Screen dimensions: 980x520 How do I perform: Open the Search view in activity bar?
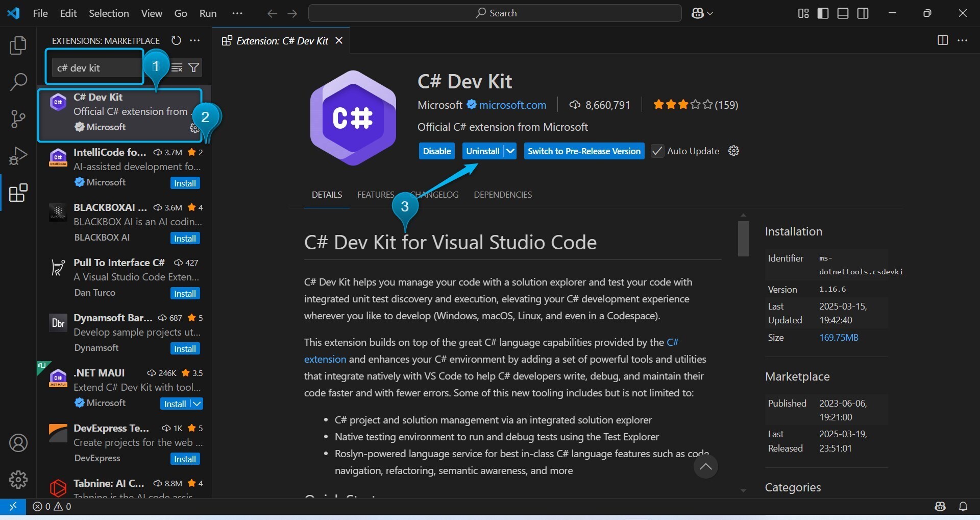pyautogui.click(x=18, y=82)
